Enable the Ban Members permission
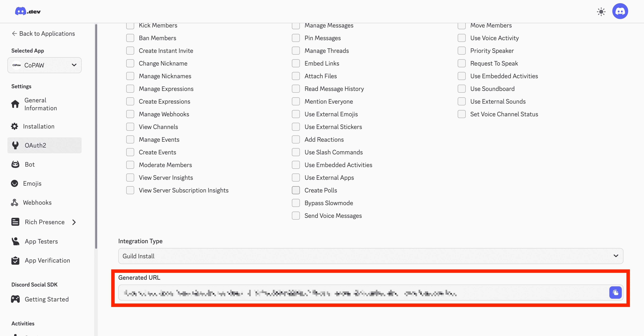 (130, 38)
